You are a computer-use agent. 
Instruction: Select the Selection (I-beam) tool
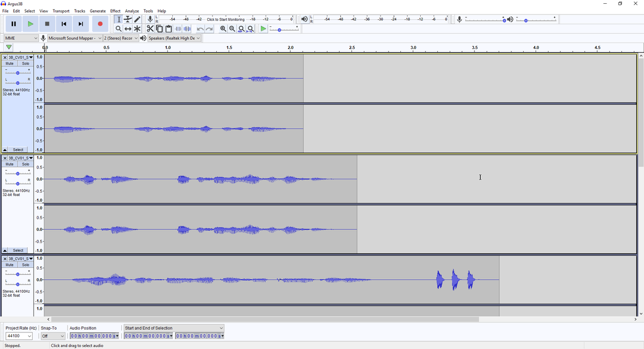click(x=119, y=19)
